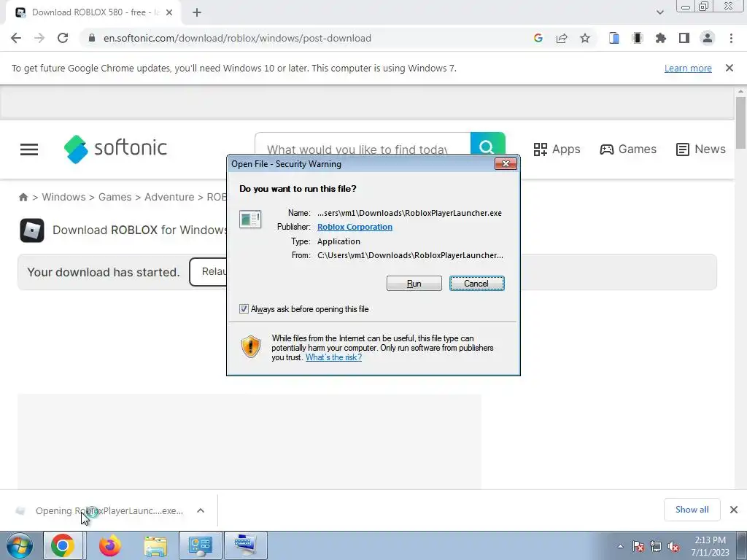This screenshot has width=747, height=560.
Task: Click the muted volume tray icon
Action: 673,546
